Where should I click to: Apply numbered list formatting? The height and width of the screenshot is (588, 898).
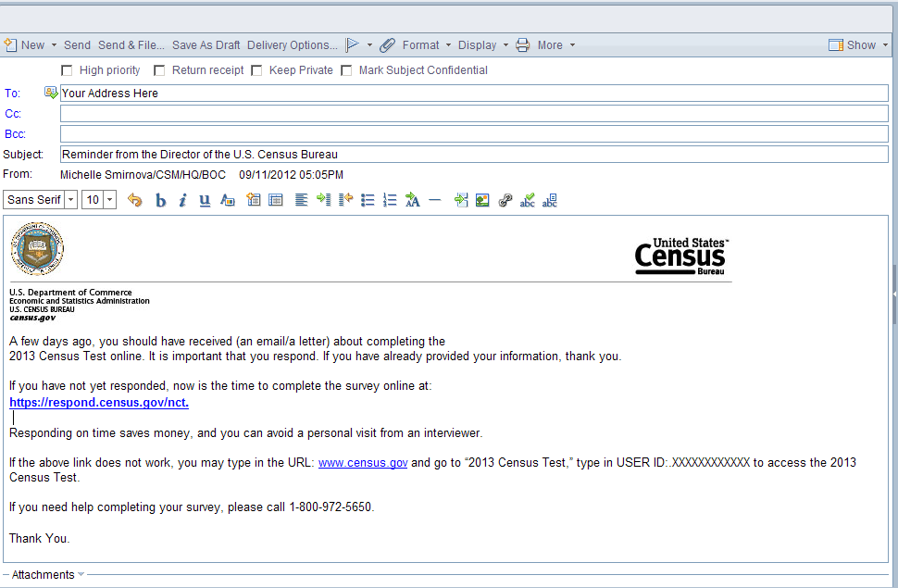[390, 199]
